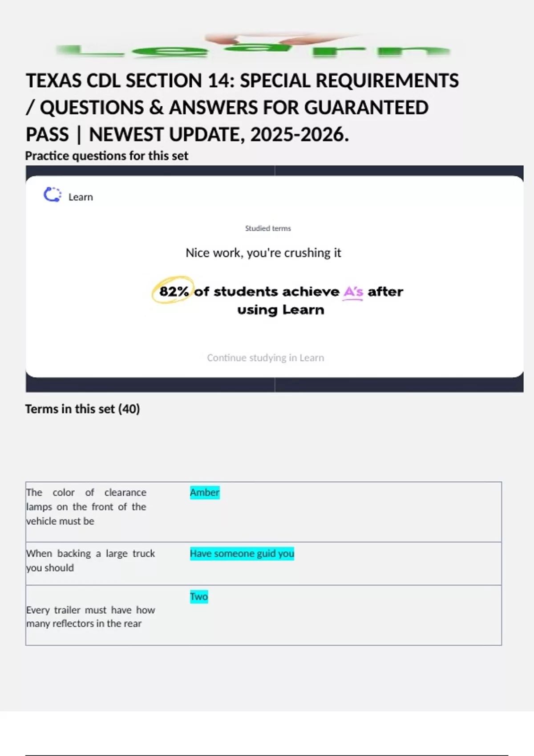The width and height of the screenshot is (534, 756).
Task: Select the highlighted Amber answer
Action: point(205,493)
